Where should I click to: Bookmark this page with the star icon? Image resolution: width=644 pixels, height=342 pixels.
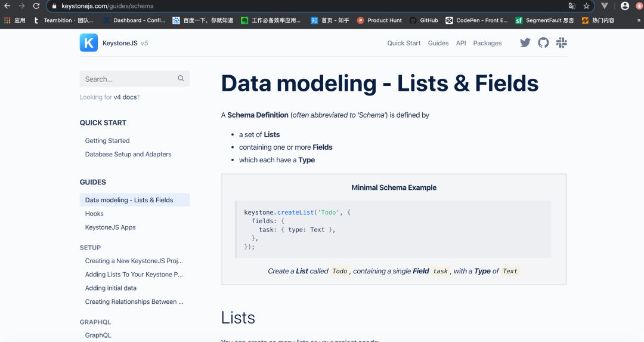click(586, 6)
